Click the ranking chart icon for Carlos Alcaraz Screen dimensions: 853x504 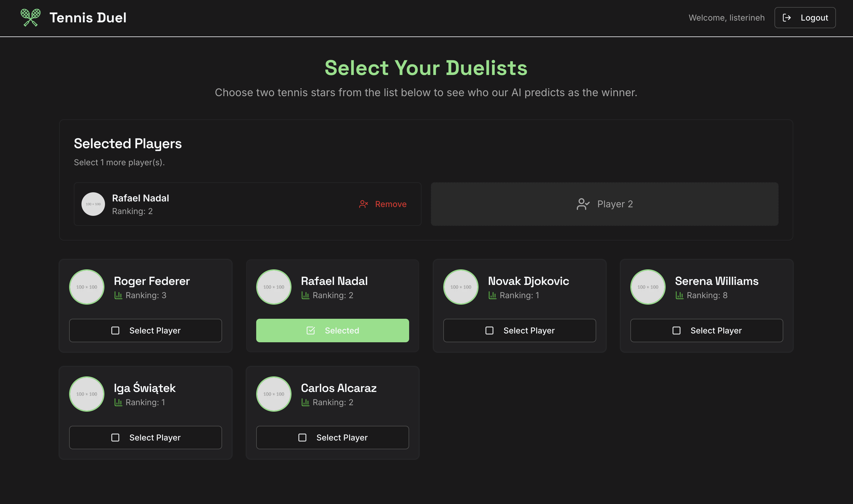pos(305,402)
